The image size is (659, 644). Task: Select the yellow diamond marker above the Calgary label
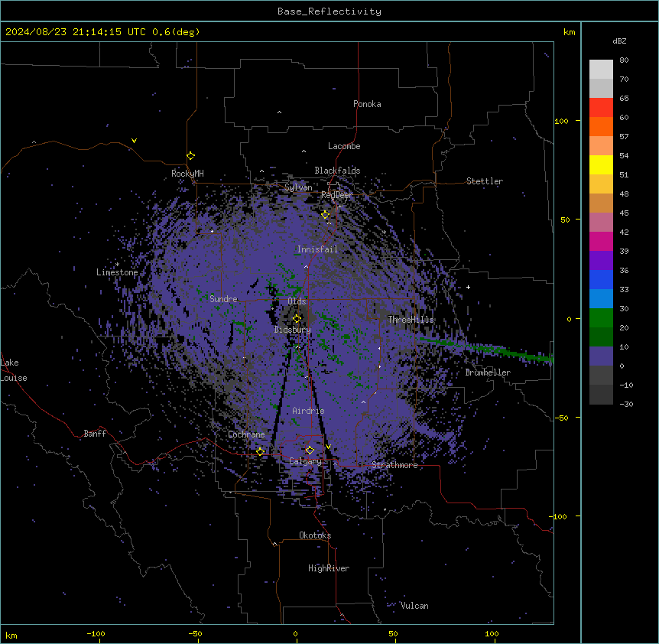coord(310,450)
